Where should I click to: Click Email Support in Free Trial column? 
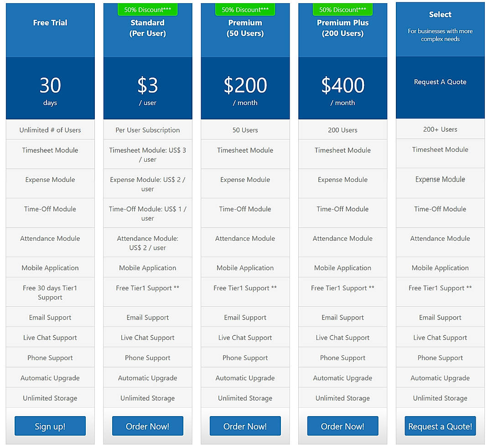[50, 317]
